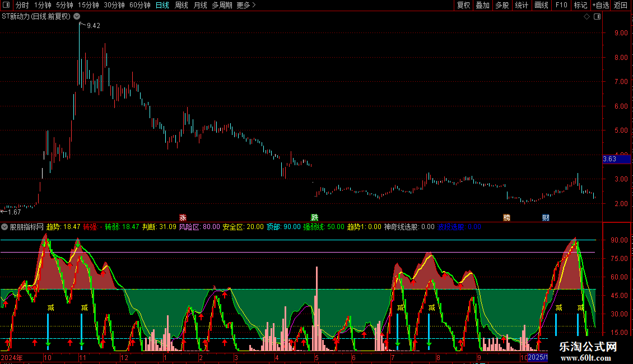The image size is (633, 364).
Task: Add stock via +自选 button
Action: 601,5
